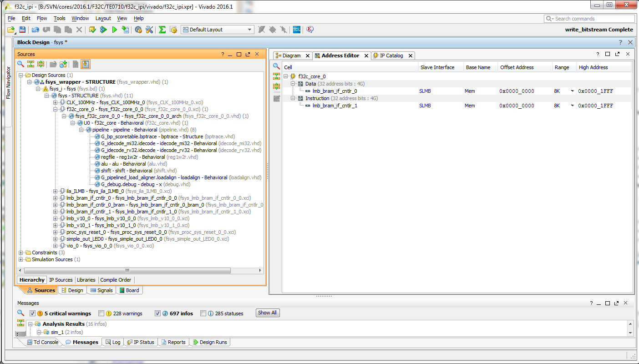Toggle the 285 statuses checkbox
The height and width of the screenshot is (364, 639).
(203, 313)
